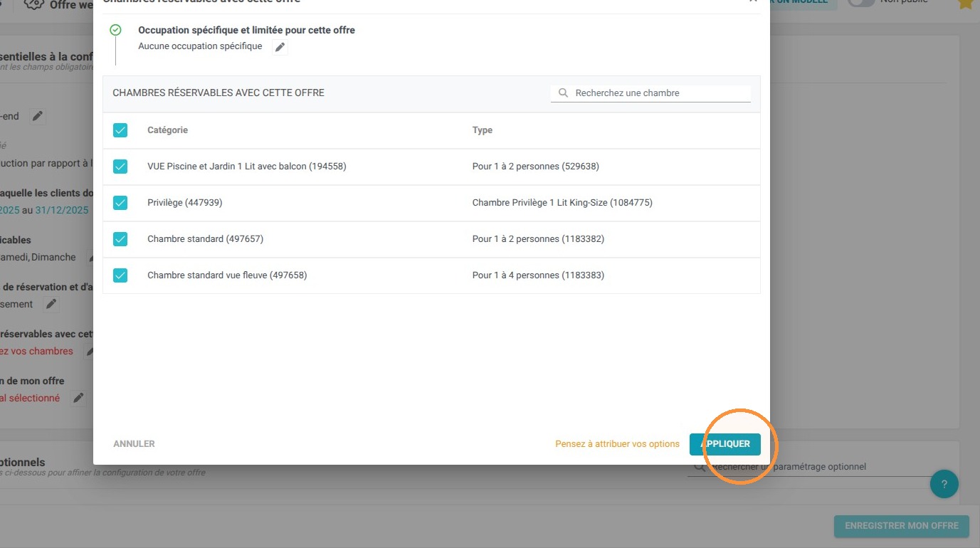Image resolution: width=980 pixels, height=548 pixels.
Task: Click the red "ez vos chambres" text
Action: click(x=36, y=351)
